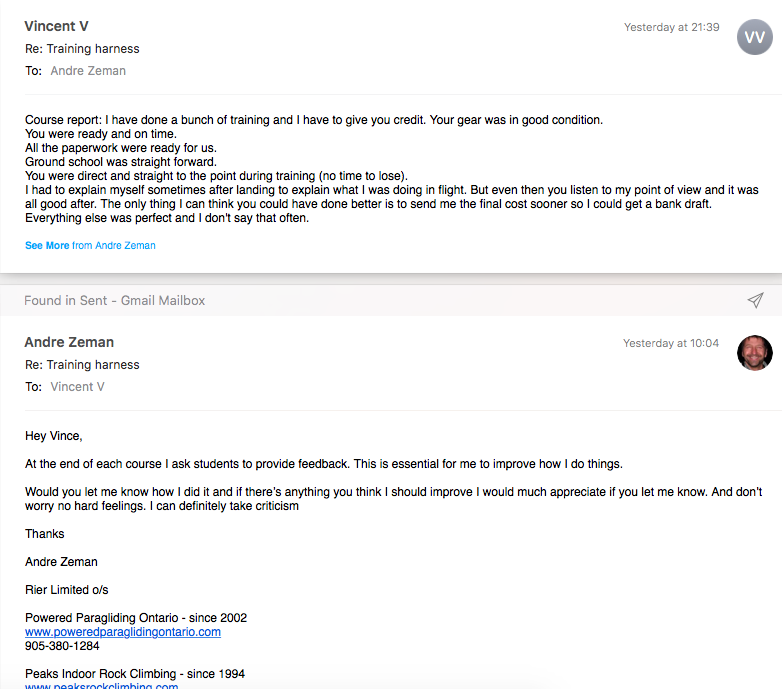Open the poweredparaglidingontario.com link
This screenshot has height=689, width=782.
click(123, 632)
